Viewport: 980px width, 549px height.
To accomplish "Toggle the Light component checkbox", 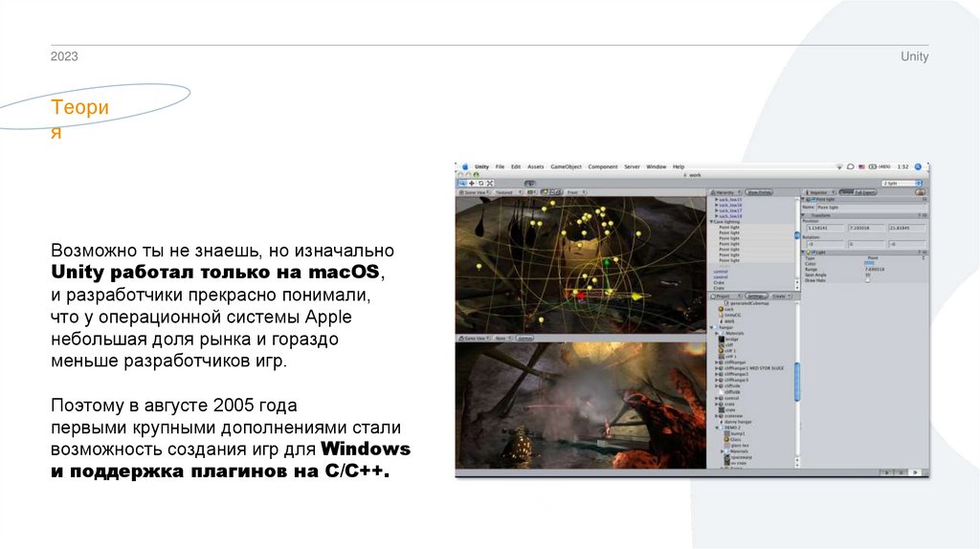I will pyautogui.click(x=813, y=252).
